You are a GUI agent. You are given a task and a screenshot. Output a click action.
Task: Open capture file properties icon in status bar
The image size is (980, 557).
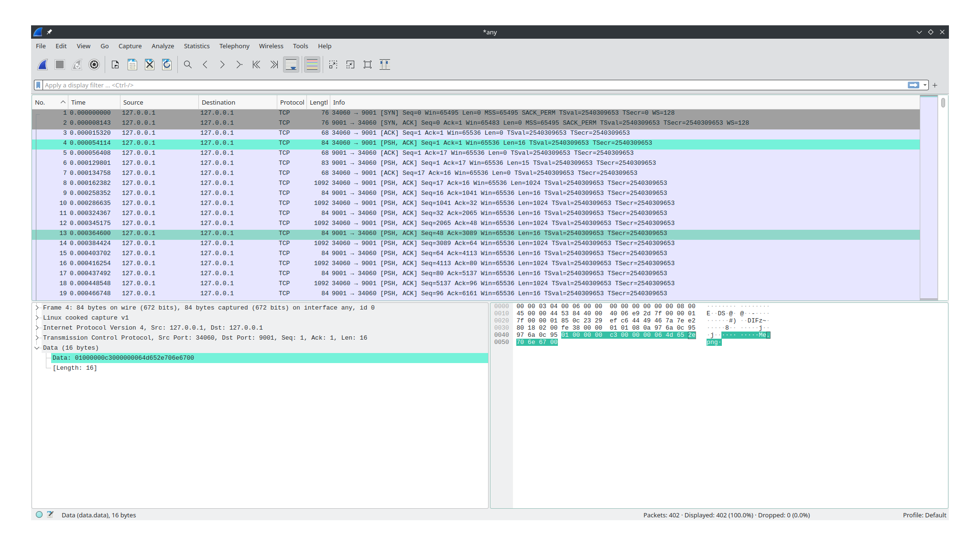[x=50, y=515]
